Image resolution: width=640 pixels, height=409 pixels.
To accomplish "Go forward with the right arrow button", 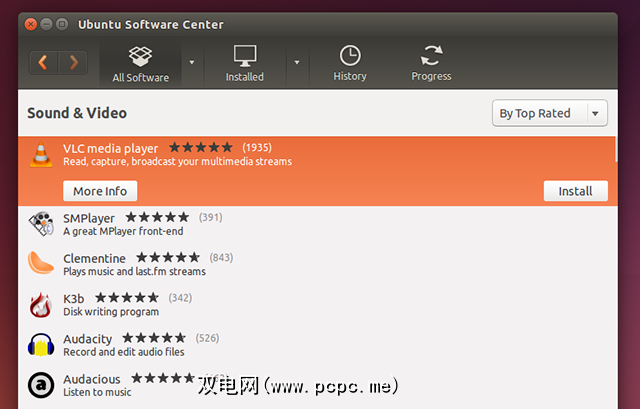I will (x=73, y=62).
